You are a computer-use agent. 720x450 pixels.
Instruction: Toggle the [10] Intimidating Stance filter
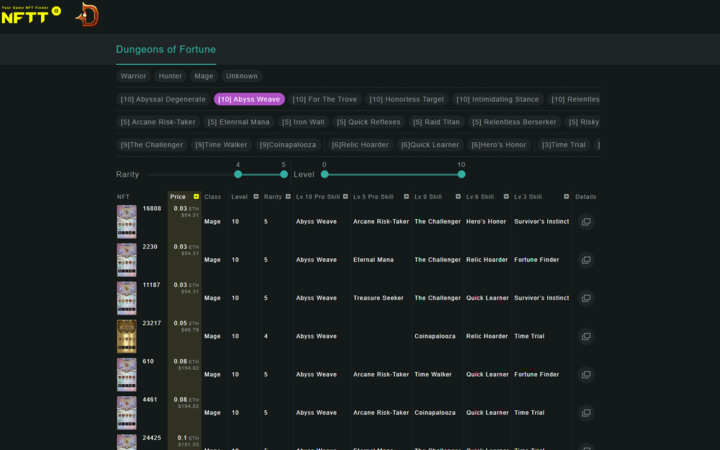tap(498, 99)
